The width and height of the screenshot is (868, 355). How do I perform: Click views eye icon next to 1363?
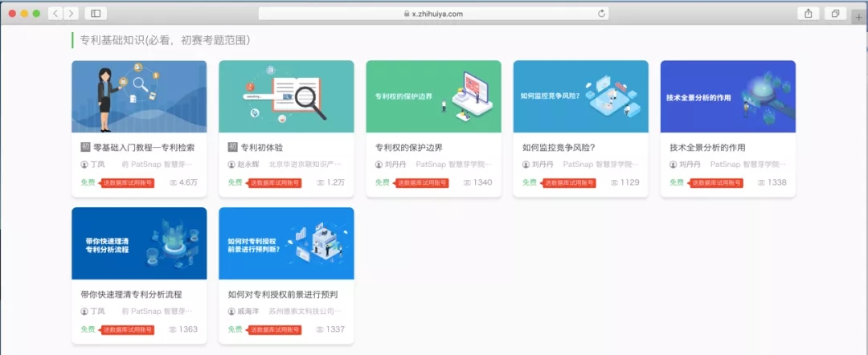[x=173, y=329]
